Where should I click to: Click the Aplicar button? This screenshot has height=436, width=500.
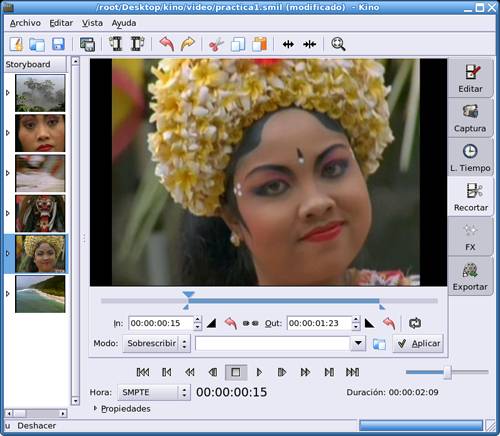(x=418, y=343)
